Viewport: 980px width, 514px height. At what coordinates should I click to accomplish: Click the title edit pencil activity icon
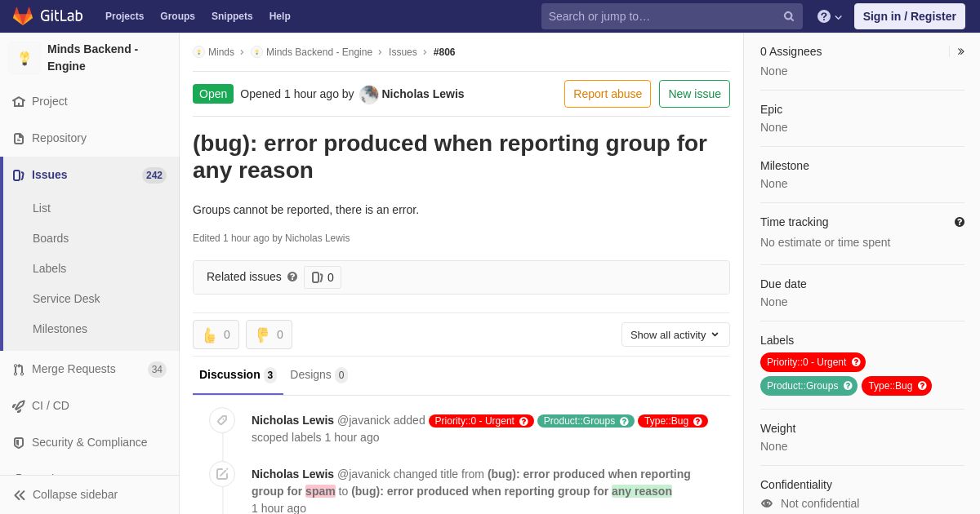coord(222,474)
